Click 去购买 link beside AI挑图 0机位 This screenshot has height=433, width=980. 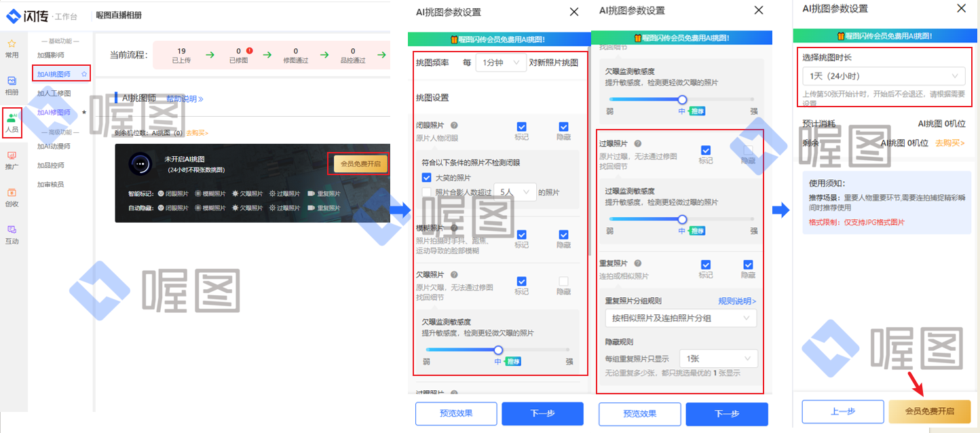(950, 143)
